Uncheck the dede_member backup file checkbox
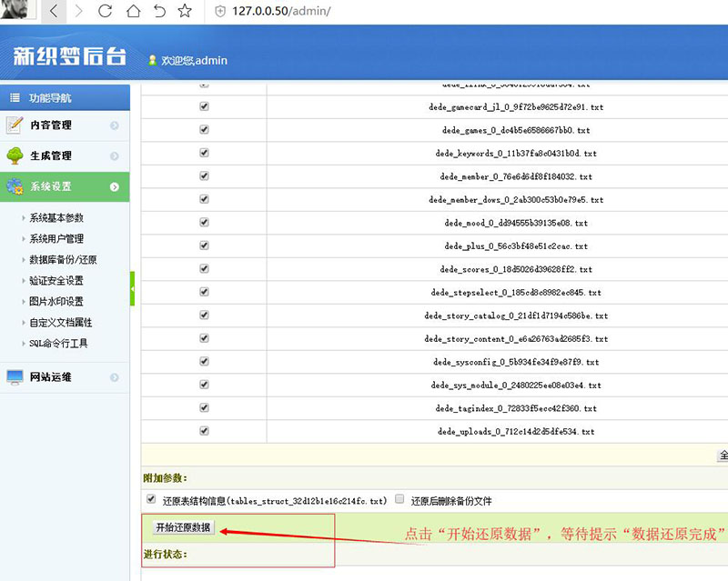Viewport: 728px width, 581px height. [203, 175]
